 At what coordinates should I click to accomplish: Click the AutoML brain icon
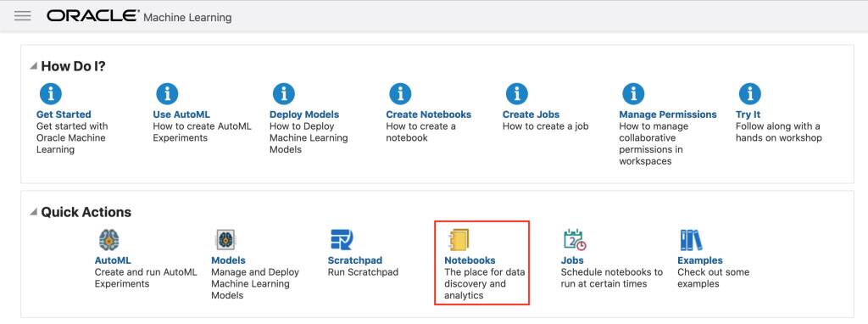point(109,240)
